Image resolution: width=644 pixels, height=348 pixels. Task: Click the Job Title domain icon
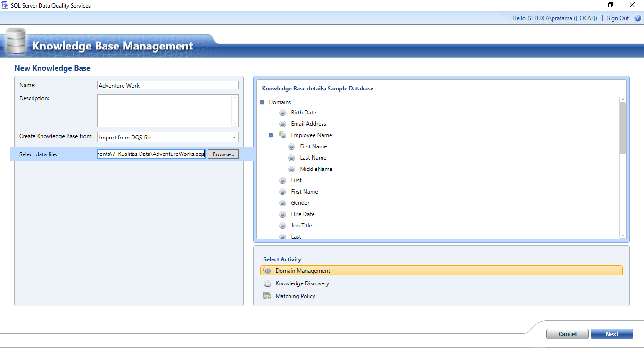282,226
